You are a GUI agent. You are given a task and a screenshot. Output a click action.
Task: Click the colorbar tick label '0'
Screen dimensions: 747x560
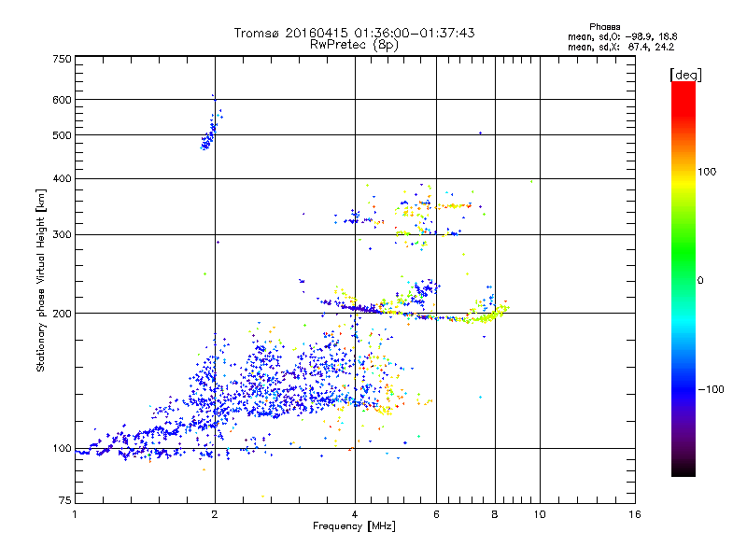pyautogui.click(x=700, y=281)
